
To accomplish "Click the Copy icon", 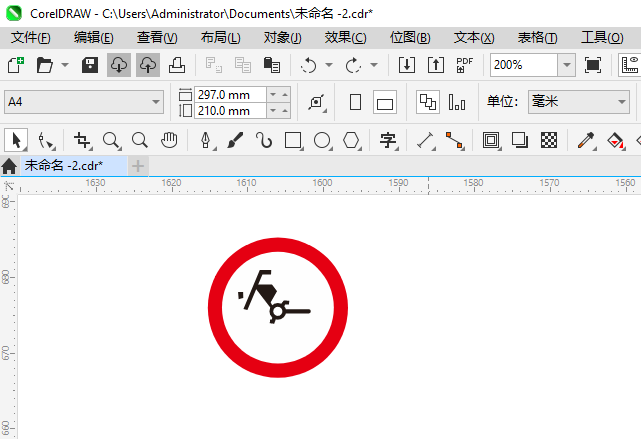I will 243,65.
